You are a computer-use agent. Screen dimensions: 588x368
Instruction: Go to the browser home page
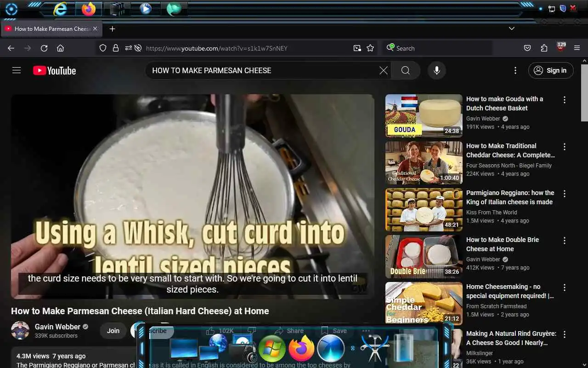tap(60, 48)
